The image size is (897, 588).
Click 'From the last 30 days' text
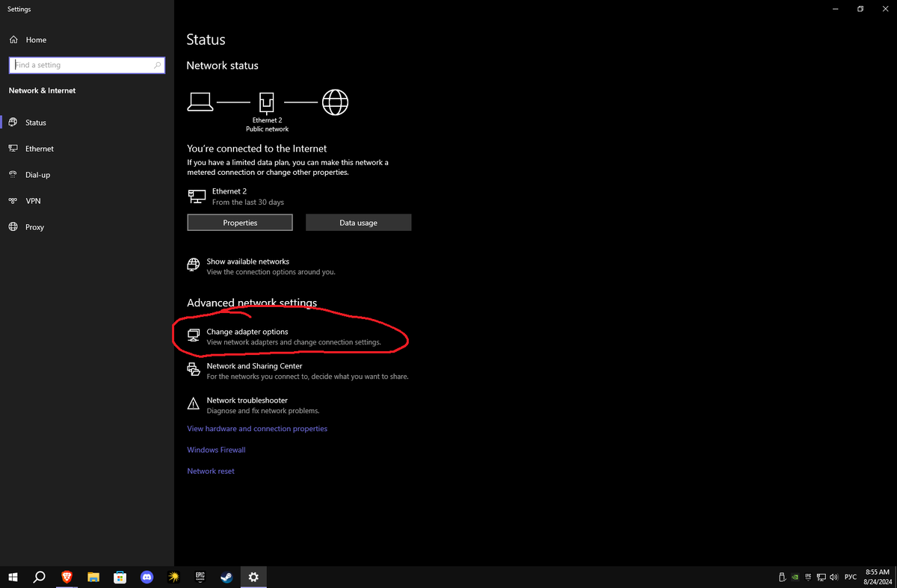click(x=248, y=202)
